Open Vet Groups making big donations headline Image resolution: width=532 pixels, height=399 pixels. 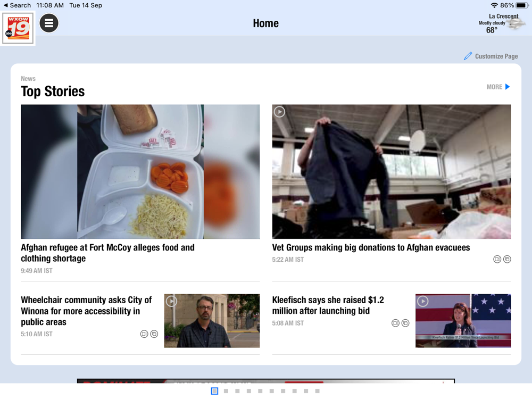[371, 247]
